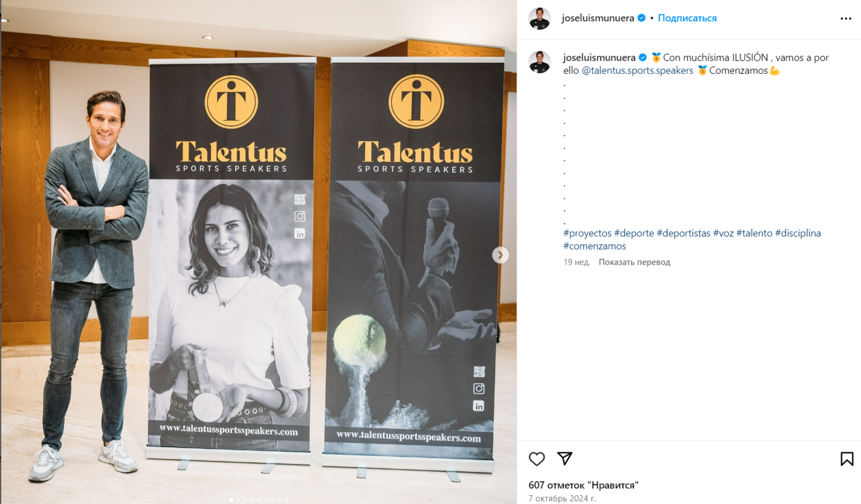861x504 pixels.
Task: Open caption avatar of joseluismunuera
Action: [540, 62]
